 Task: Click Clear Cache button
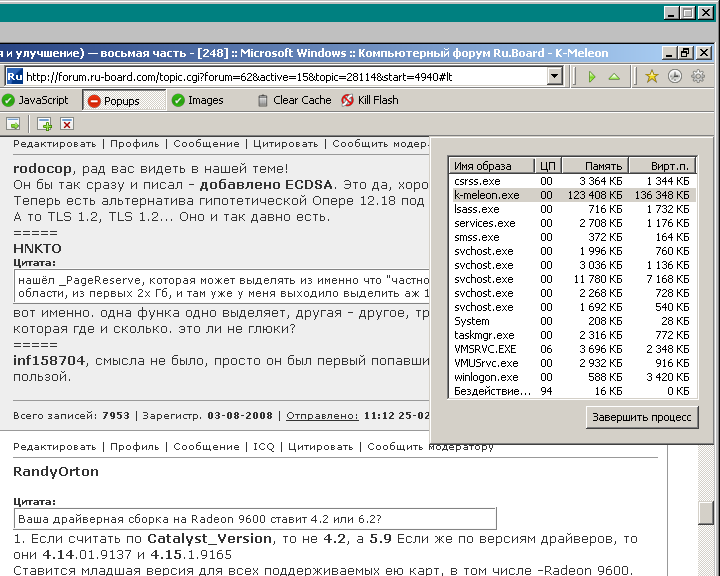294,100
